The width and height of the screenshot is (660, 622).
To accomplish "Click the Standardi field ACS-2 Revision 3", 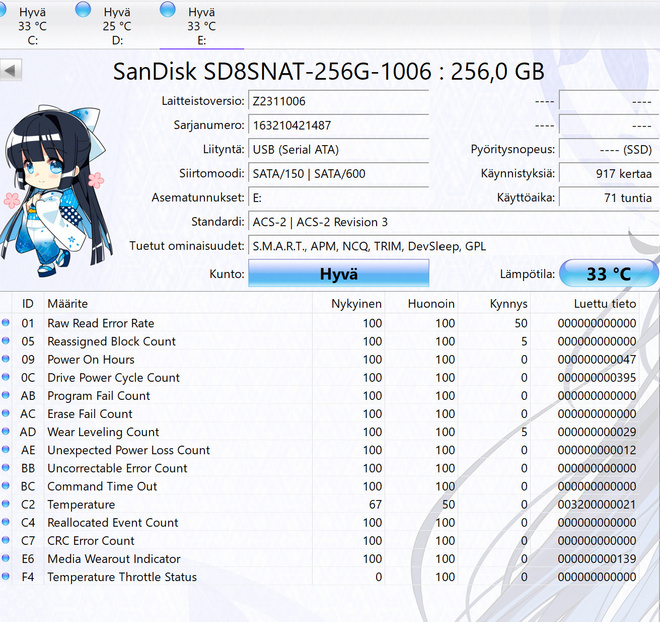I will [x=454, y=222].
